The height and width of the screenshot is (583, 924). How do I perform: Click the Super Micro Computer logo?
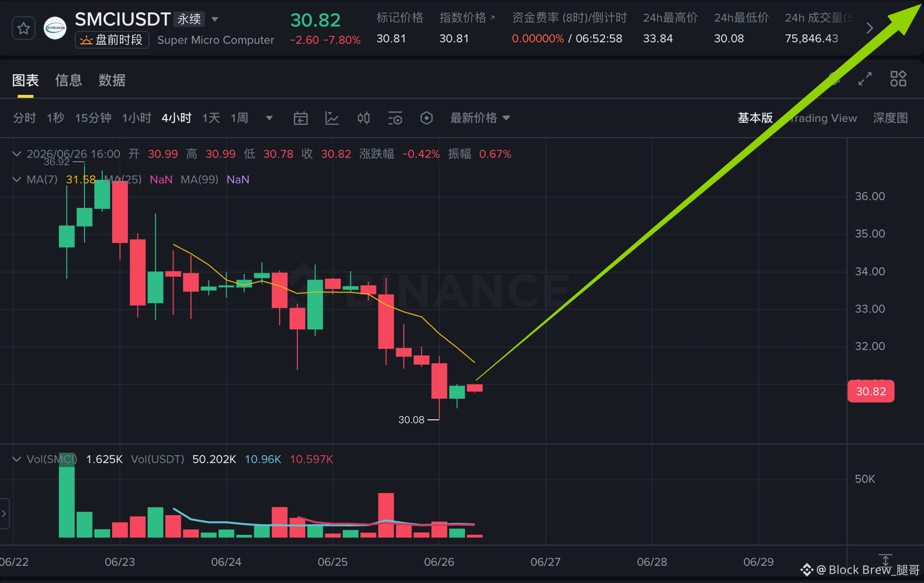point(55,29)
